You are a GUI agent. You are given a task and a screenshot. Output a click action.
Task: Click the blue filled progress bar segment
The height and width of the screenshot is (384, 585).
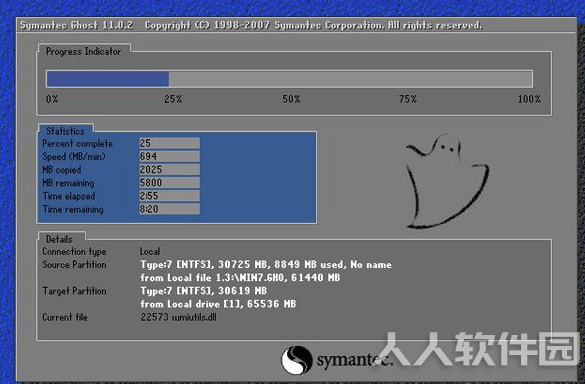[108, 79]
